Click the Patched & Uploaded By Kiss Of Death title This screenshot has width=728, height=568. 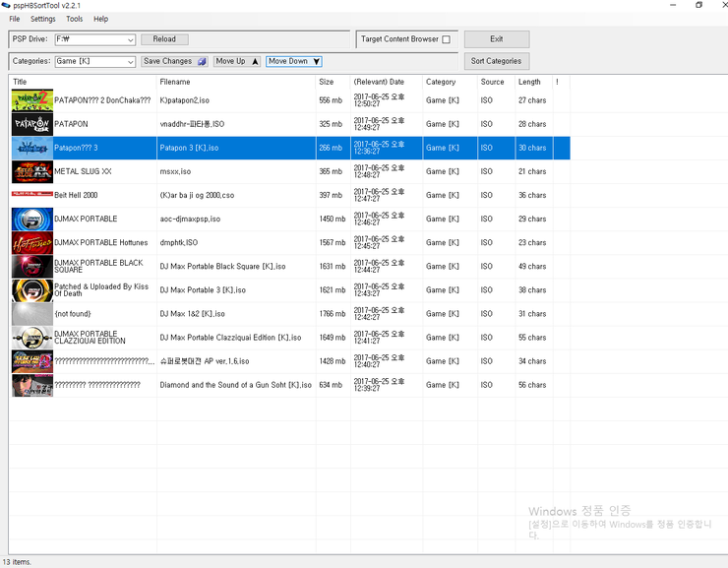[x=101, y=289]
